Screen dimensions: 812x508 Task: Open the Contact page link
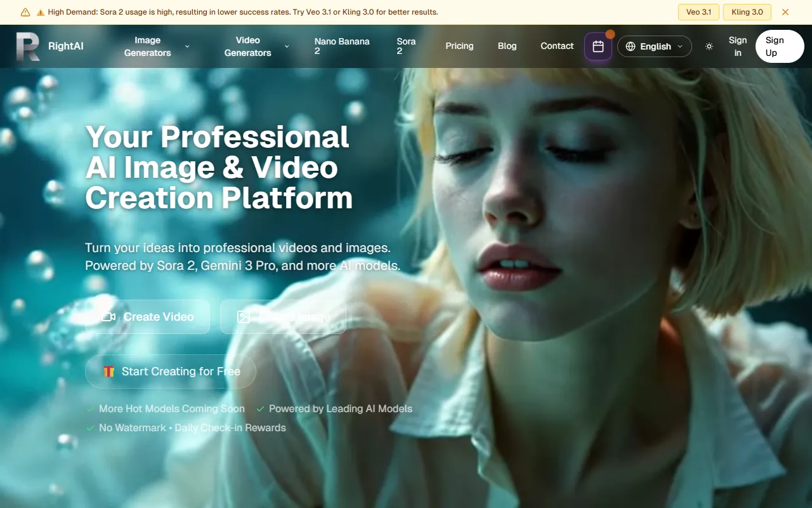(557, 46)
